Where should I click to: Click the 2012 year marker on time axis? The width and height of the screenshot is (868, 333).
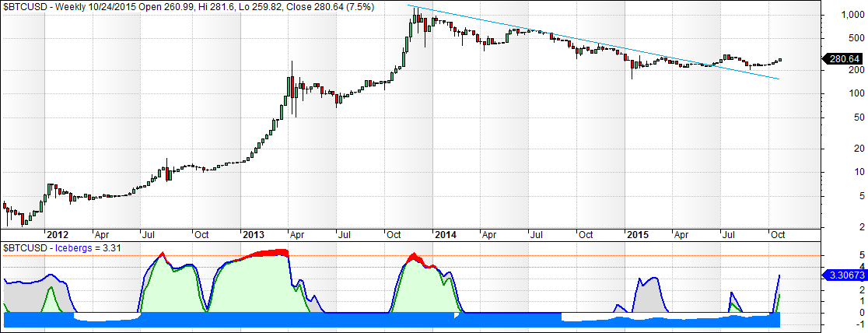(58, 233)
